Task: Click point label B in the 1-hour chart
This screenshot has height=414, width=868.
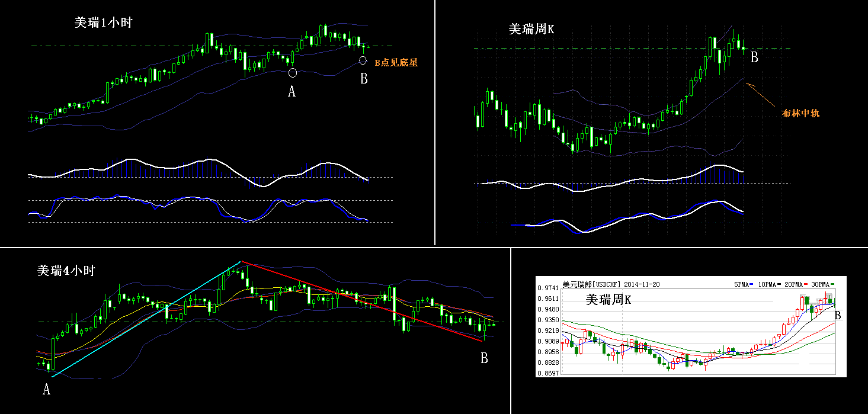Action: (x=364, y=79)
